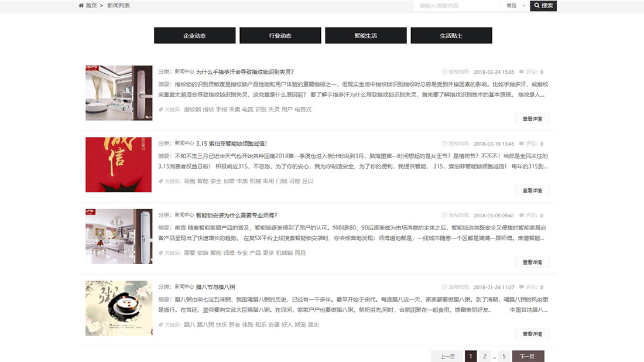This screenshot has height=362, width=644.
Task: Open the 3.15 索伯菲智能锁领跑诚信 article
Action: coord(231,142)
